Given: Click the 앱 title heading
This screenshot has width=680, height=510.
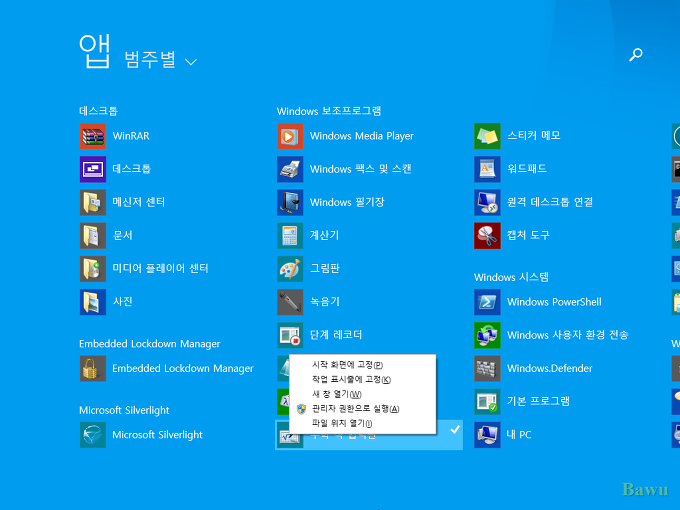Looking at the screenshot, I should [95, 52].
